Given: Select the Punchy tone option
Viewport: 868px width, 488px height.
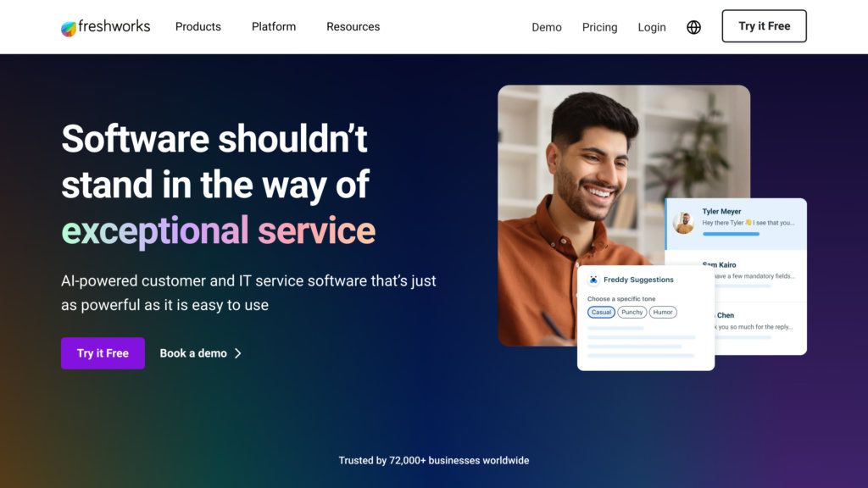Looking at the screenshot, I should coord(632,312).
